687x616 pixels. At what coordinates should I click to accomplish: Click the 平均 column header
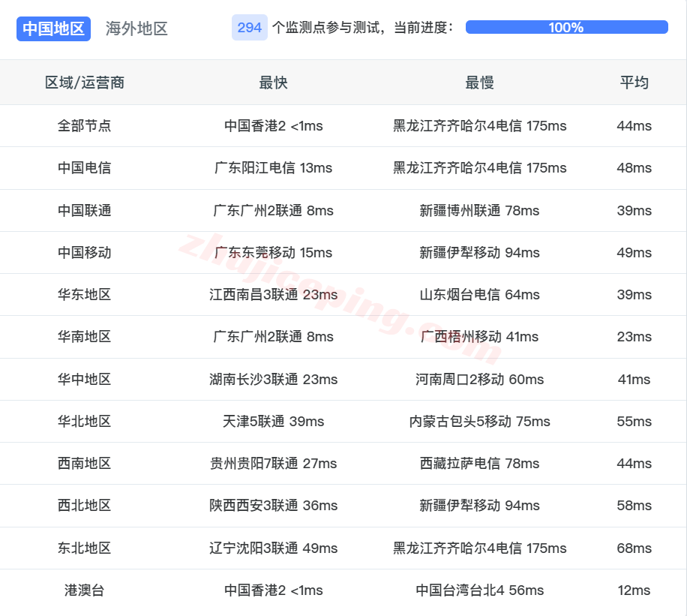[x=634, y=83]
